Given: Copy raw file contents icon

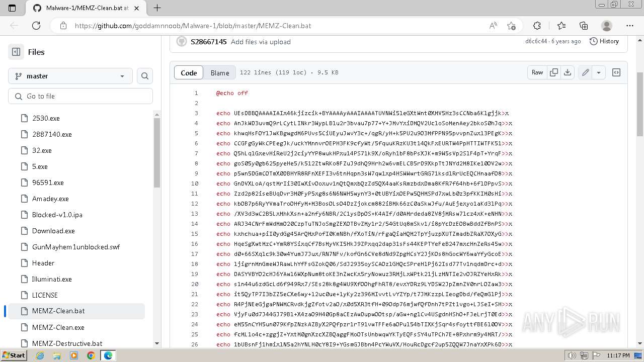Looking at the screenshot, I should click(554, 72).
